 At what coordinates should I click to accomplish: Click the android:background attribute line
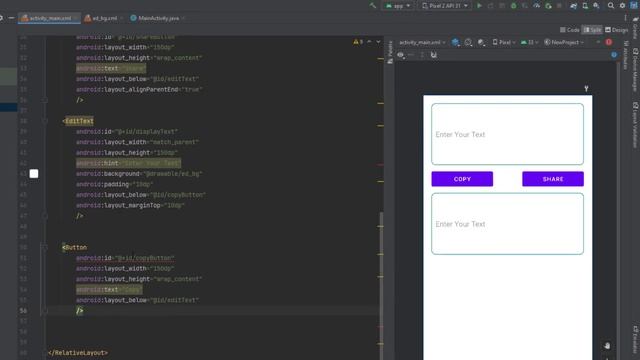click(139, 174)
